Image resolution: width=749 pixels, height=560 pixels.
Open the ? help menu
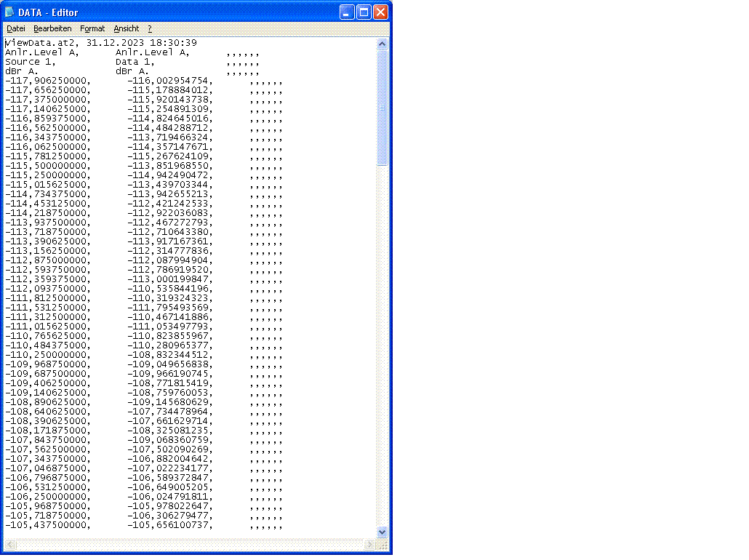[x=150, y=28]
